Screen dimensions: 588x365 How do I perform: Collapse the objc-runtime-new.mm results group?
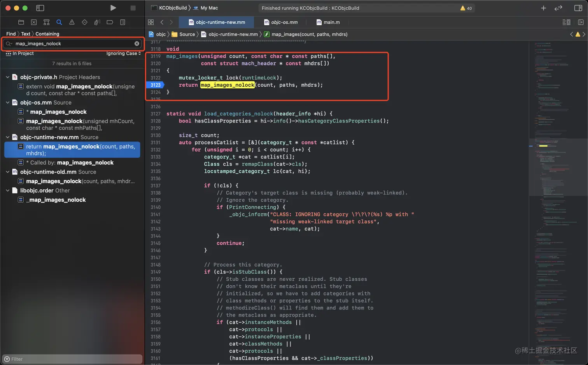7,137
